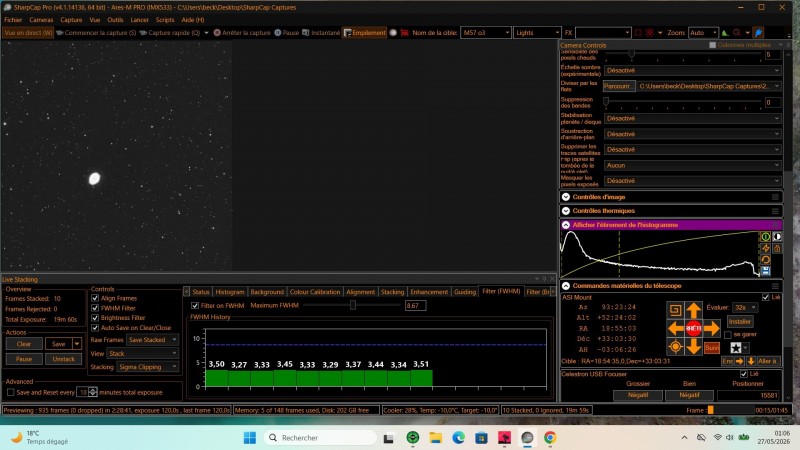Viewport: 800px width, 450px height.
Task: Click the crosshair target icon in mount controls
Action: point(676,347)
